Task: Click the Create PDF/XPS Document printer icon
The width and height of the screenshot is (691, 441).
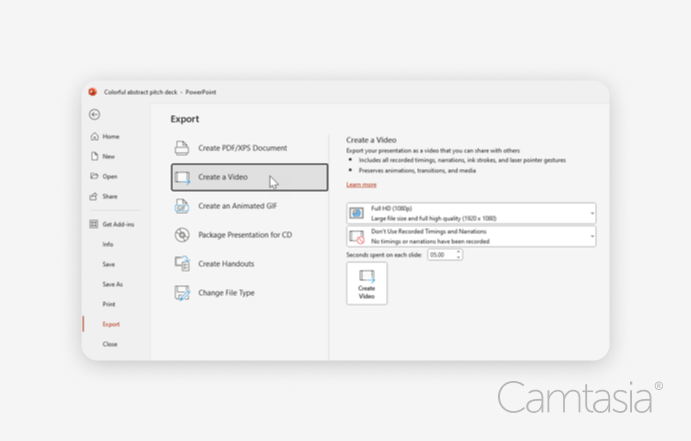Action: pos(182,148)
